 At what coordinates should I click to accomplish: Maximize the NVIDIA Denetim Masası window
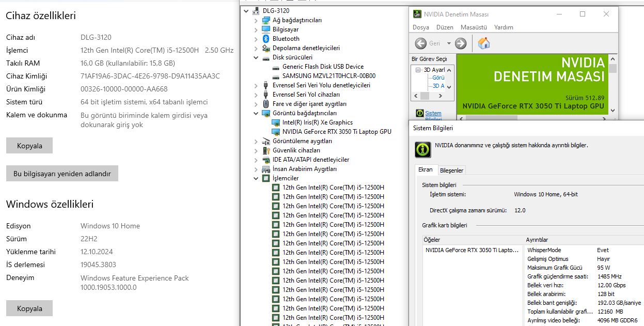point(583,14)
